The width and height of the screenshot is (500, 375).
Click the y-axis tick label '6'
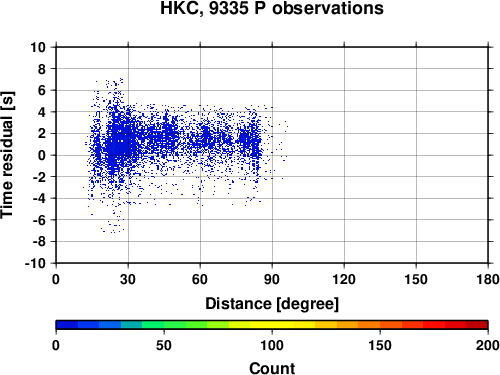click(x=42, y=90)
